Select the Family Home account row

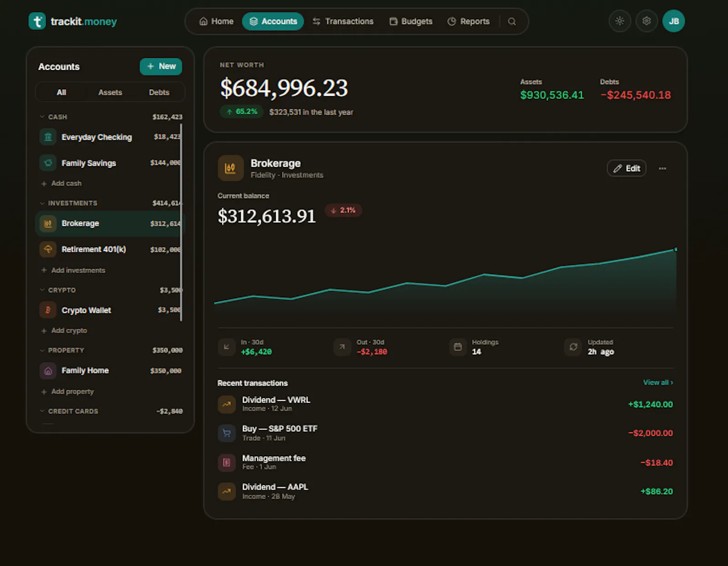(x=109, y=371)
